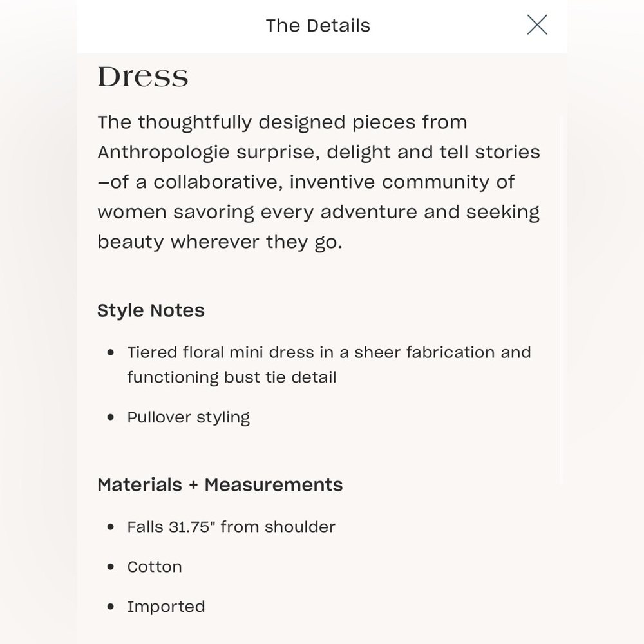Viewport: 644px width, 644px height.
Task: Click the "beauty wherever they go." line
Action: (220, 241)
